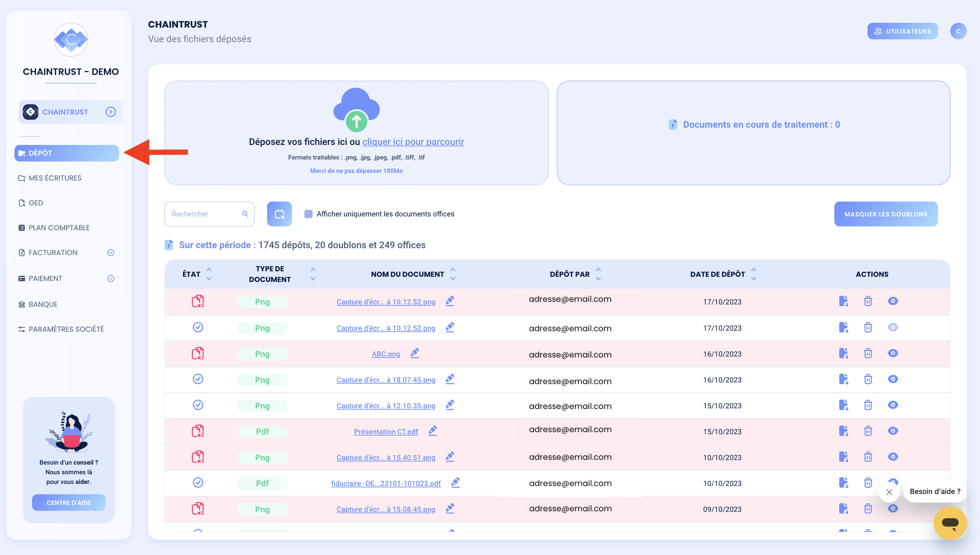Preview ABC.png with the eye icon

(893, 353)
